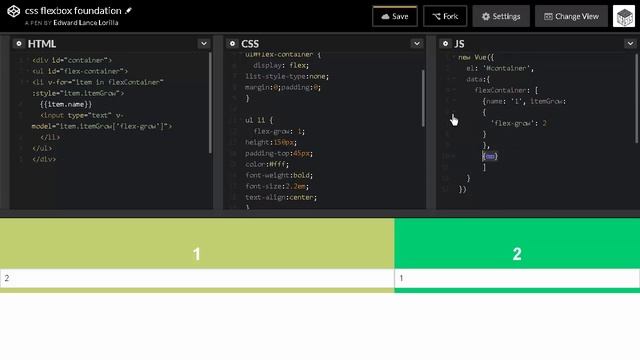Click 'color:#fff;' line in CSS
Screen dimensions: 640x360
267,164
